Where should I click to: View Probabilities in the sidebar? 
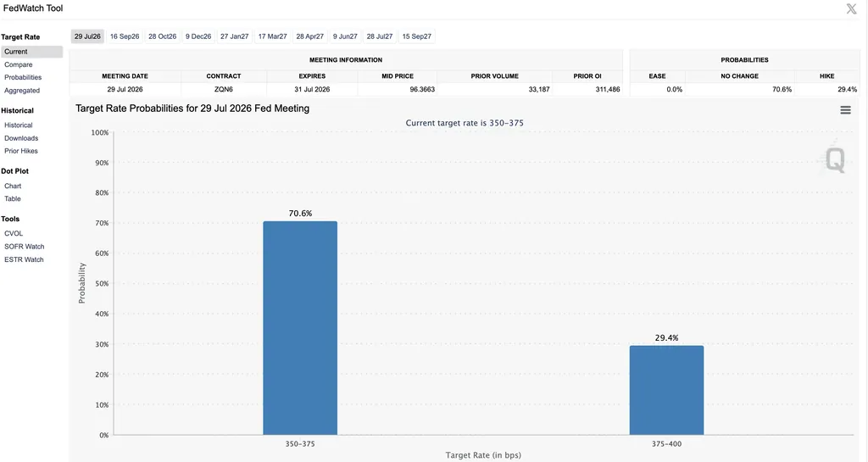pyautogui.click(x=23, y=77)
